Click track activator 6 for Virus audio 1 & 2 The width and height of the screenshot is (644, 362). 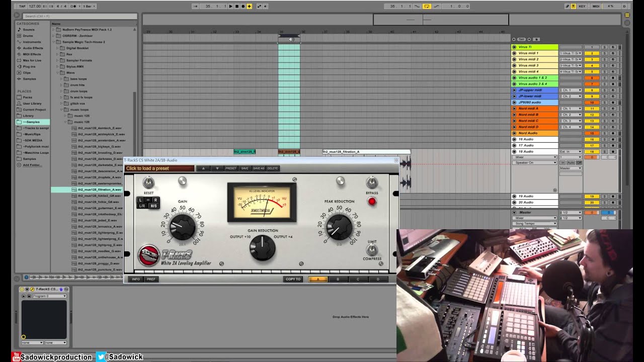coord(592,78)
